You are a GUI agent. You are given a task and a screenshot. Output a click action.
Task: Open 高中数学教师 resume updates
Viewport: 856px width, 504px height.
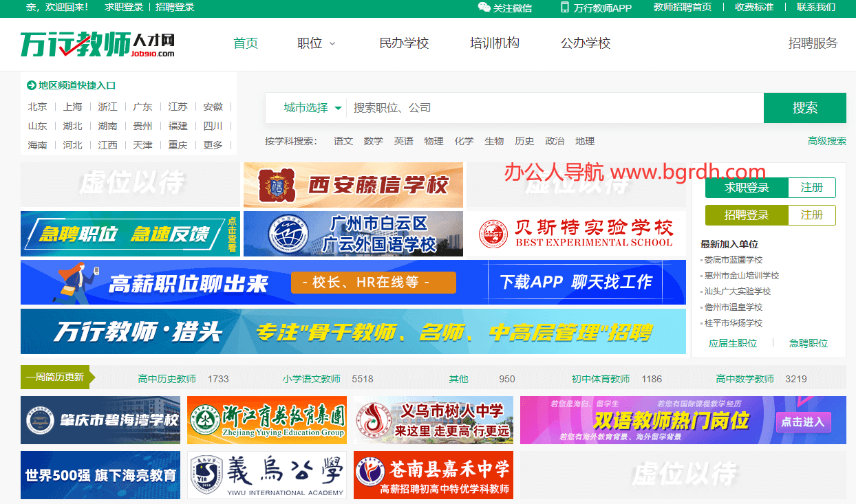click(x=745, y=379)
